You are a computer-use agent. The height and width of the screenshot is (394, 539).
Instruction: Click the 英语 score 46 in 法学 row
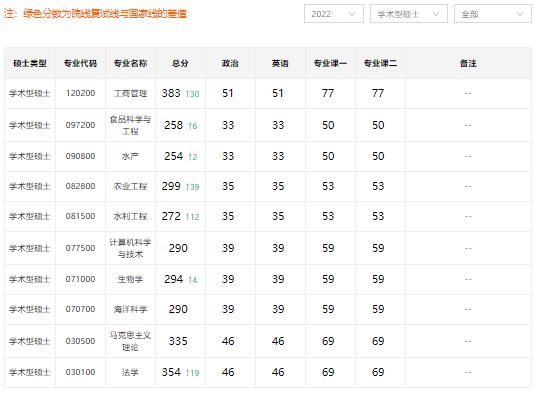[278, 372]
